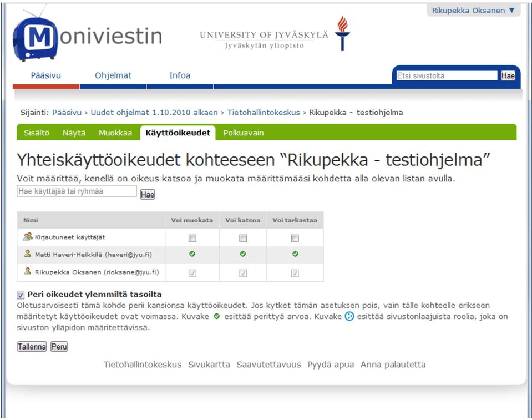Open the Pääsivu navigation tab

coord(46,75)
